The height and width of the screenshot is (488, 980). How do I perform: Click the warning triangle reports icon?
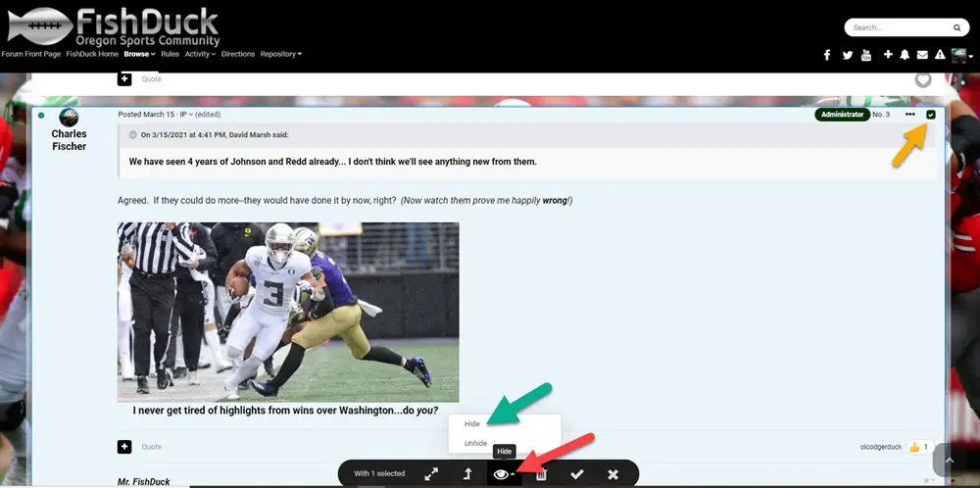click(x=940, y=55)
